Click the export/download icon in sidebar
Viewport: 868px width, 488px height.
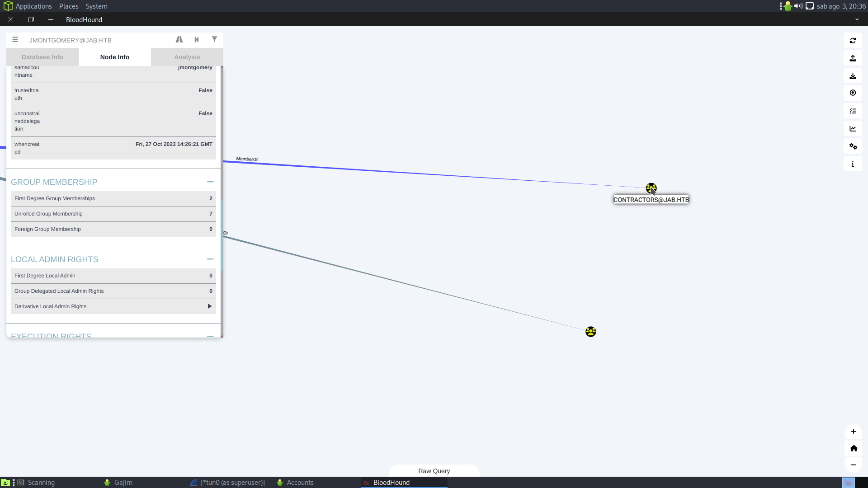tap(853, 75)
